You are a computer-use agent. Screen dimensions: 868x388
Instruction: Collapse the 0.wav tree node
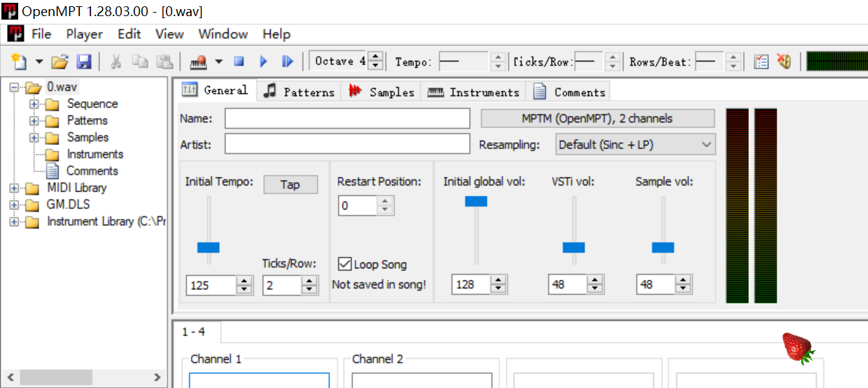click(13, 88)
